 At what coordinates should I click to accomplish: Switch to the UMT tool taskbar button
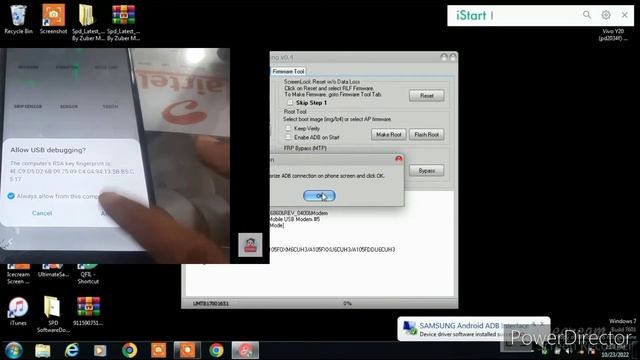(x=245, y=350)
